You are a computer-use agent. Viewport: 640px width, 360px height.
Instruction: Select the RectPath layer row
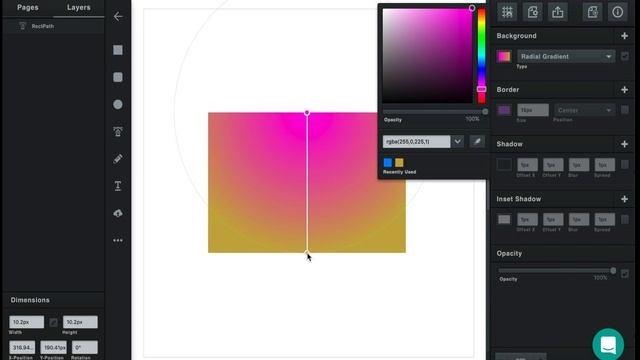pos(53,26)
